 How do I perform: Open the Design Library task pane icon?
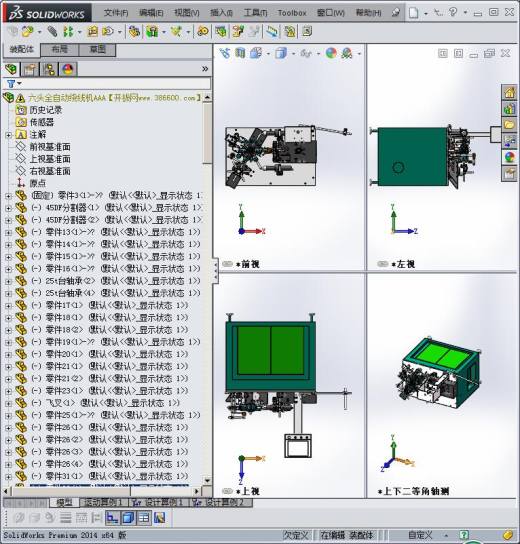pos(510,109)
